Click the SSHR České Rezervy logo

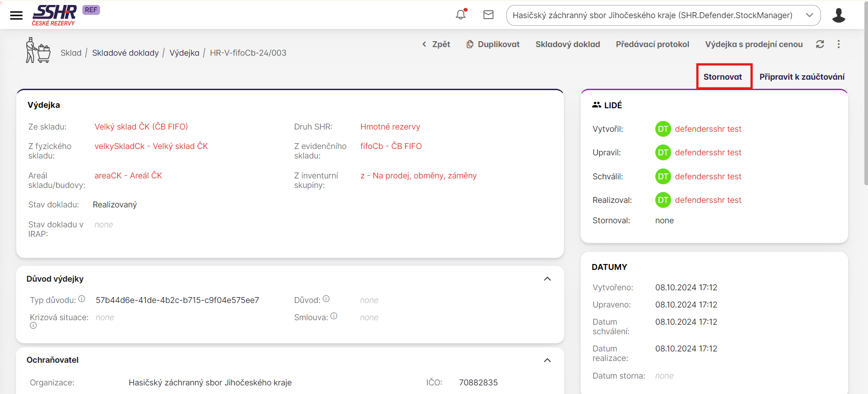pyautogui.click(x=54, y=15)
